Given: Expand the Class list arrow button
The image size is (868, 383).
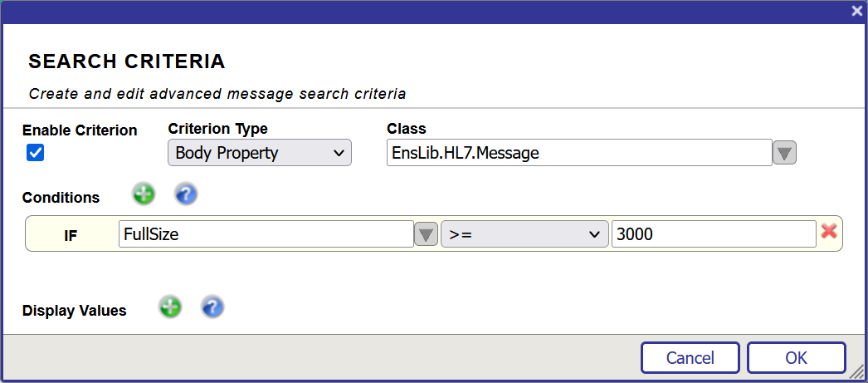Looking at the screenshot, I should (784, 152).
